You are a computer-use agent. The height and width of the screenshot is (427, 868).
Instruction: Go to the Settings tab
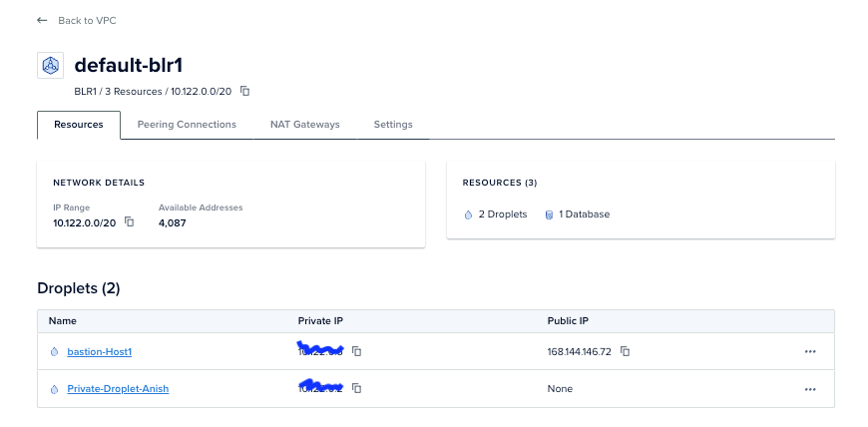tap(393, 125)
